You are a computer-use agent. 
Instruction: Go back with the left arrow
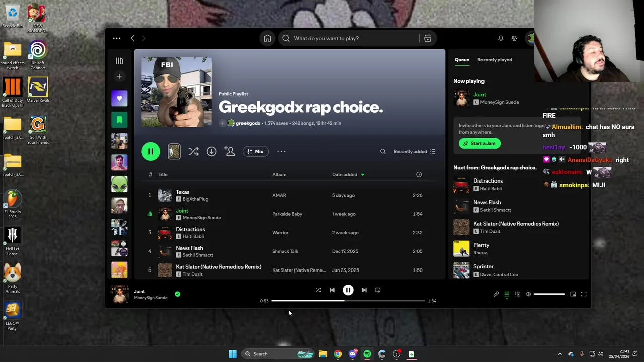coord(132,38)
